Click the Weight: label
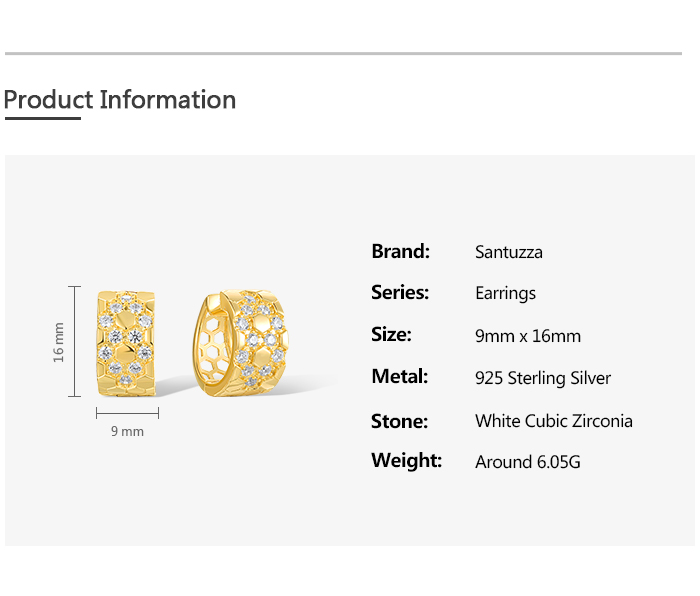 click(x=406, y=461)
